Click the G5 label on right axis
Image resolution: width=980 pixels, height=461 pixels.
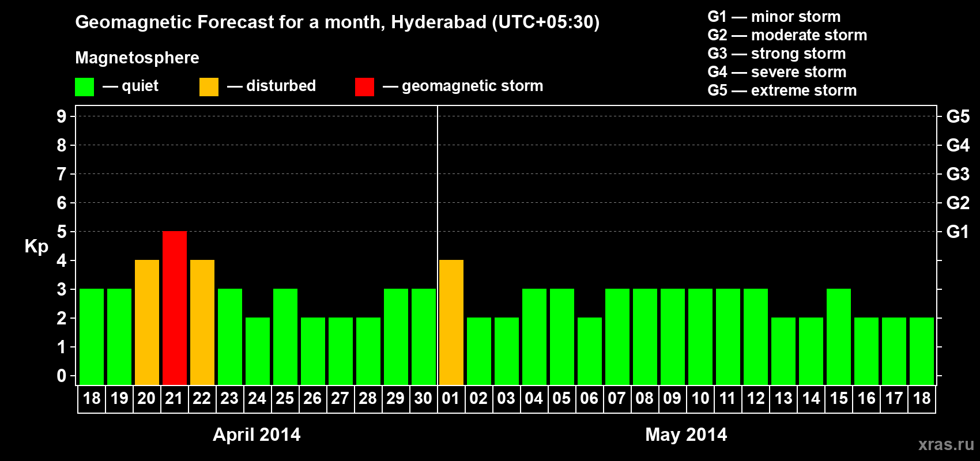click(958, 116)
